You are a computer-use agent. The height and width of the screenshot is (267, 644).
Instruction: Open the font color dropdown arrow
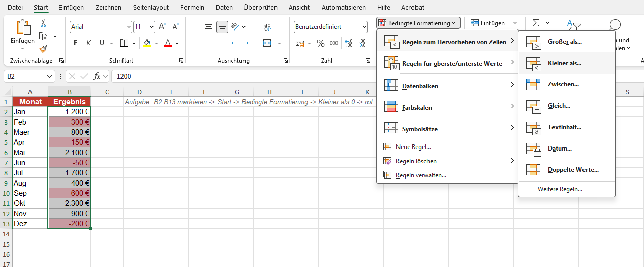pos(176,43)
